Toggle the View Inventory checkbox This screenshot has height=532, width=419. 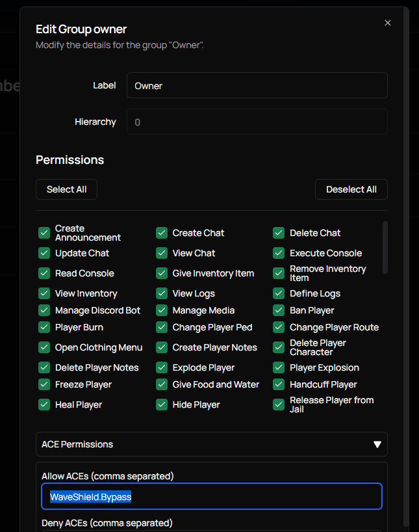click(x=44, y=293)
